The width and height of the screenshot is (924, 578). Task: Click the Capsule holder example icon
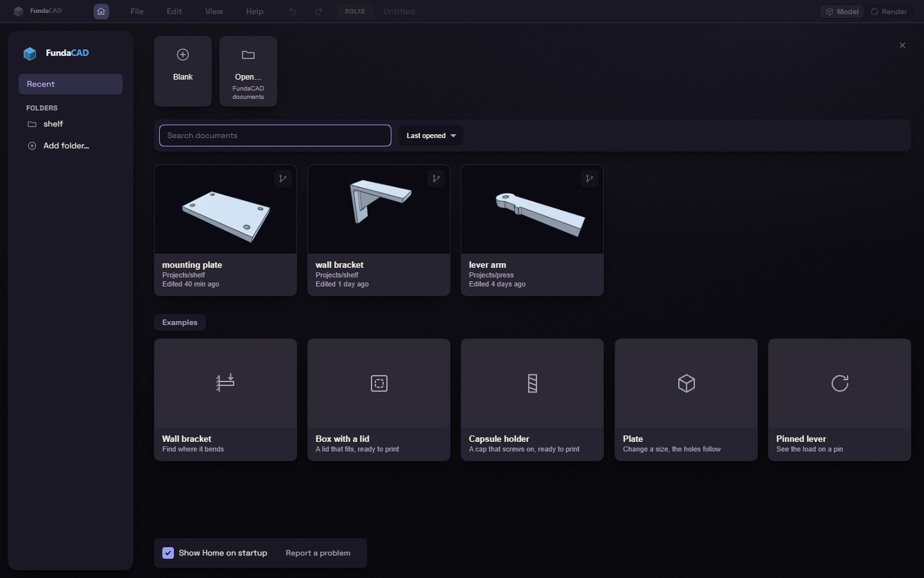click(533, 383)
